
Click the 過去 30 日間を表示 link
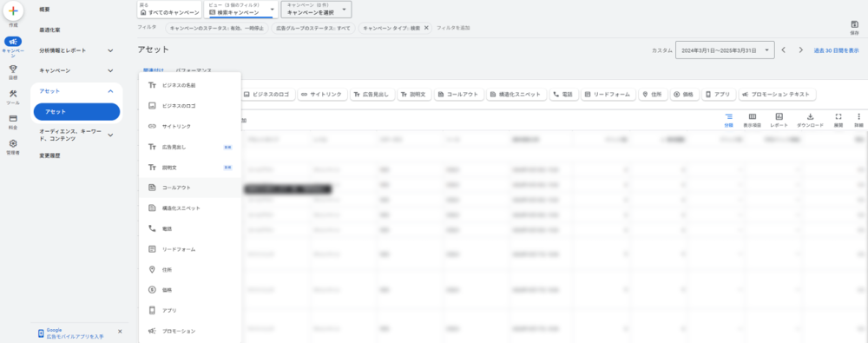[836, 49]
